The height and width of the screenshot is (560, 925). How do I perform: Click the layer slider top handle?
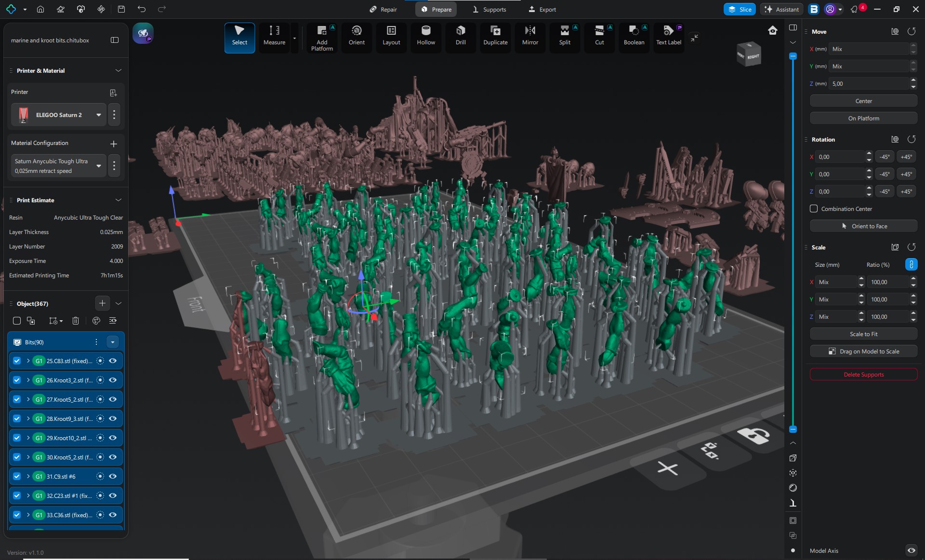coord(793,56)
